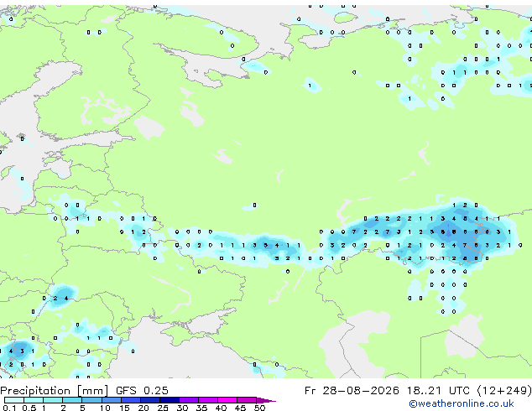Click the 0.5–1 mm legend color box
Viewport: 532px width, 411px height.
click(34, 400)
